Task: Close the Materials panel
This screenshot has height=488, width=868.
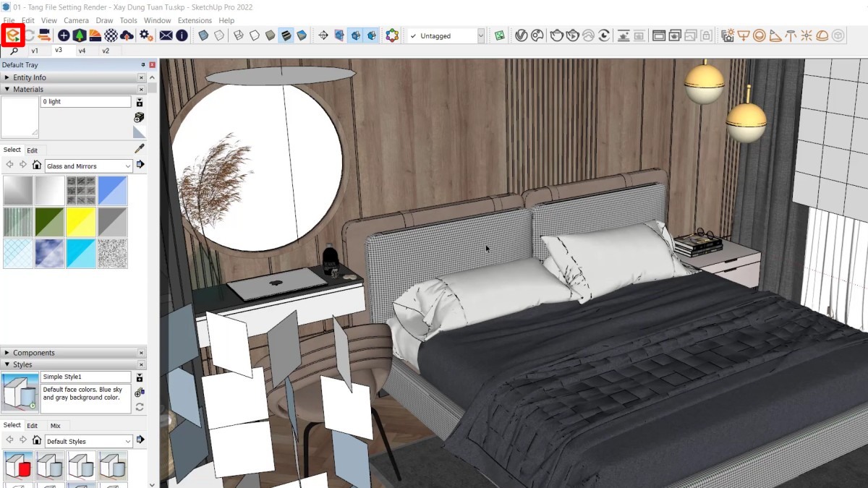Action: (x=142, y=90)
